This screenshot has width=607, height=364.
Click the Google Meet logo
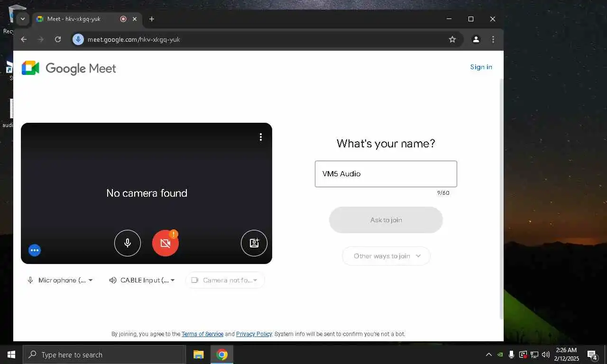coord(69,68)
